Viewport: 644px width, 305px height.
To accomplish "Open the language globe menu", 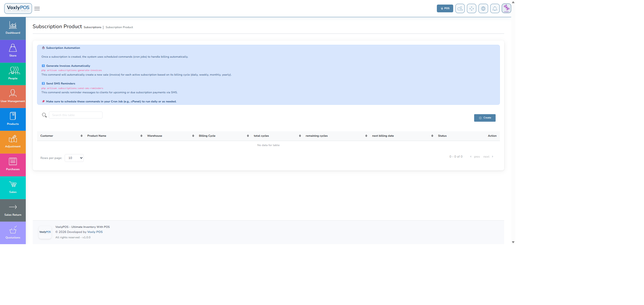I will pos(483,9).
